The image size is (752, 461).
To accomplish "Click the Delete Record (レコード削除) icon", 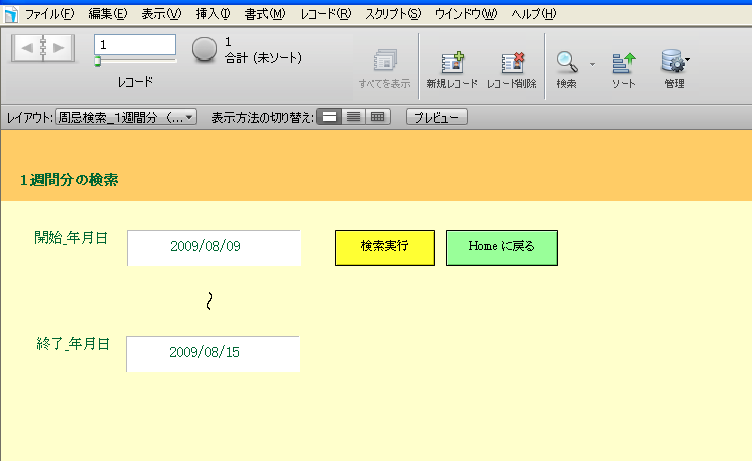I will click(x=512, y=62).
